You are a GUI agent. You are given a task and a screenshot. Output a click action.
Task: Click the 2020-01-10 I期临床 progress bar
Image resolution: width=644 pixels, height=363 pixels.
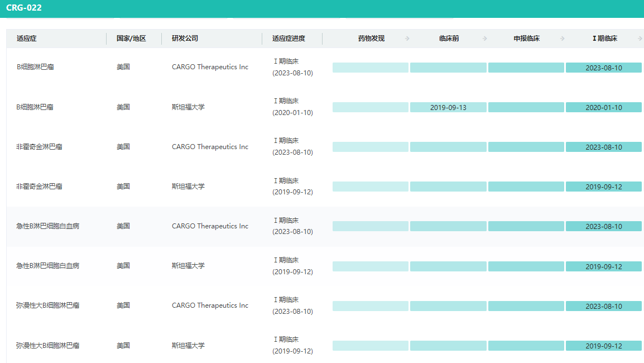pyautogui.click(x=604, y=107)
